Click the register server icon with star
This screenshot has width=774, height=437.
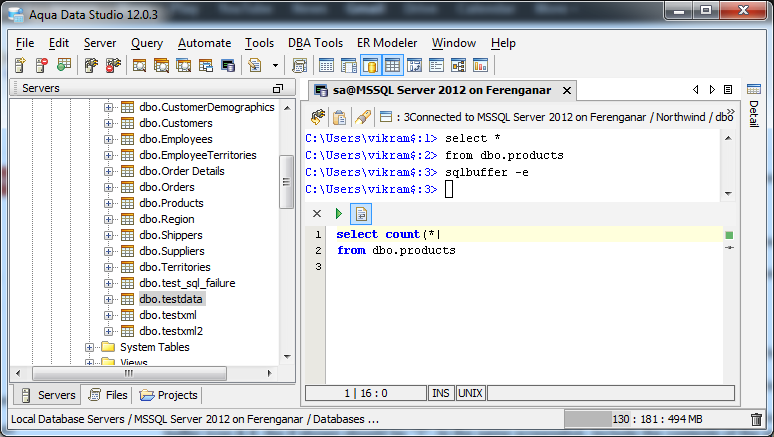point(20,65)
